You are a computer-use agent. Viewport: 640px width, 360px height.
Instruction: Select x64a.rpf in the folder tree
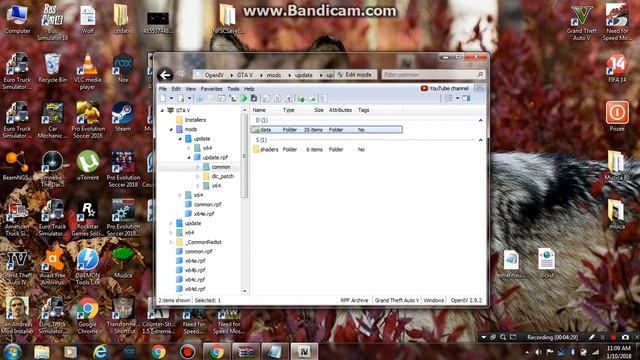pyautogui.click(x=195, y=261)
